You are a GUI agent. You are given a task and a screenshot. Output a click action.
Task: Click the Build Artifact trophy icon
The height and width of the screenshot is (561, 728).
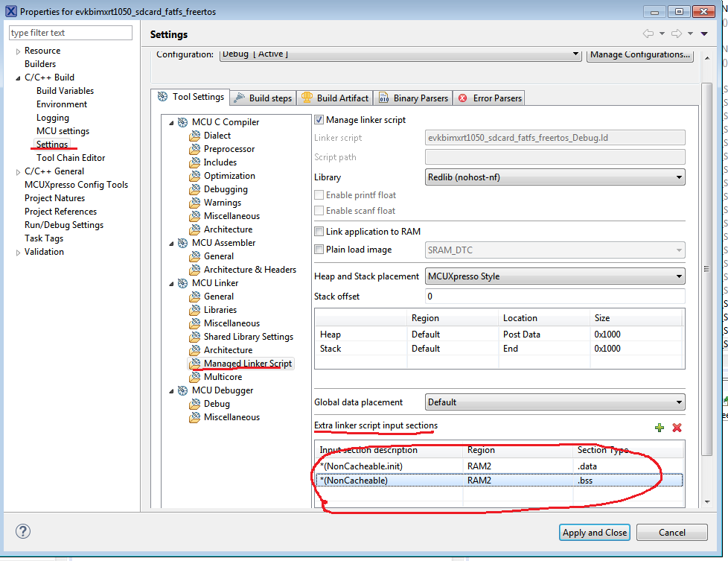click(307, 98)
